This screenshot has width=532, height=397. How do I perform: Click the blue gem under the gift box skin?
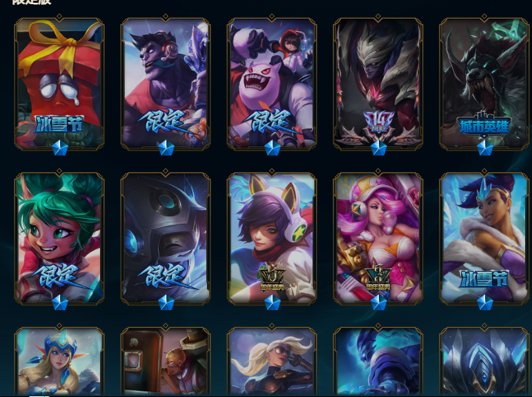coord(60,148)
